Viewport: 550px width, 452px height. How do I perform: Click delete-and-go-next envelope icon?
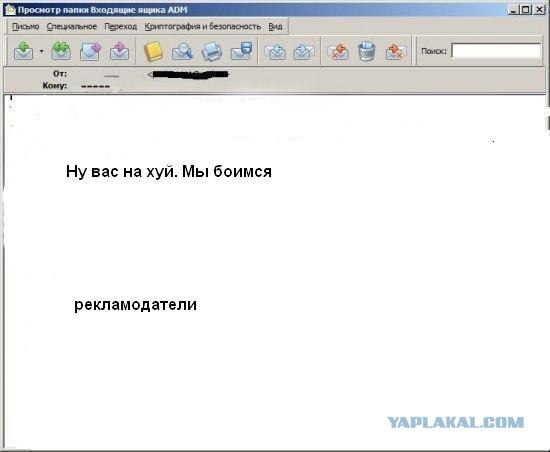(396, 52)
